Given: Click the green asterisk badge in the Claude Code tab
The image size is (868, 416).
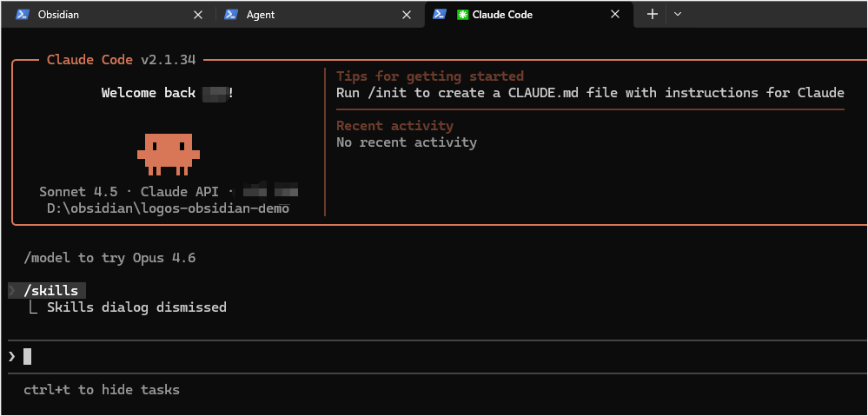Looking at the screenshot, I should 463,15.
